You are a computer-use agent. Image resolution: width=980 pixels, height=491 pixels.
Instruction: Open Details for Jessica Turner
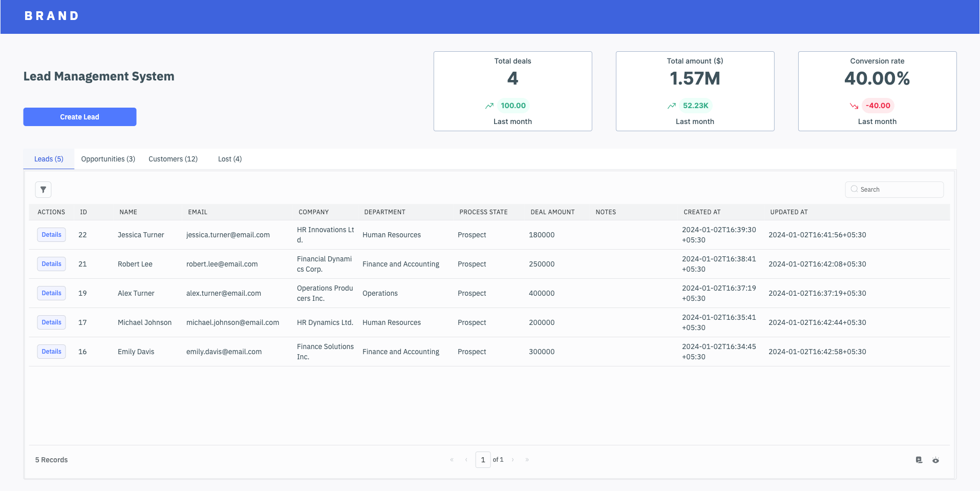(x=51, y=235)
